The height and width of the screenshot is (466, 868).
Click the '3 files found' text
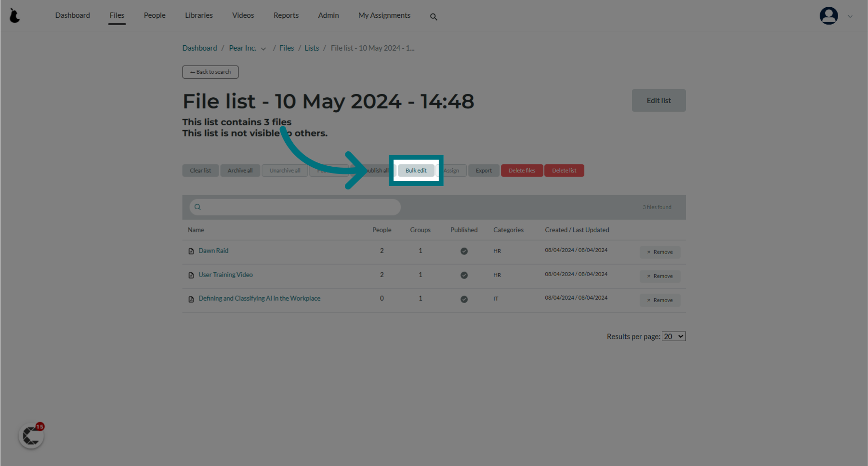(657, 207)
